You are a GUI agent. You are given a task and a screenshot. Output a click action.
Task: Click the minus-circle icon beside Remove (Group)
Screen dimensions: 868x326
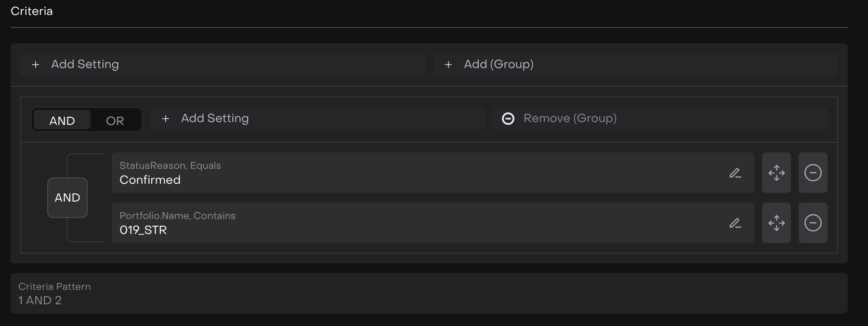coord(508,119)
